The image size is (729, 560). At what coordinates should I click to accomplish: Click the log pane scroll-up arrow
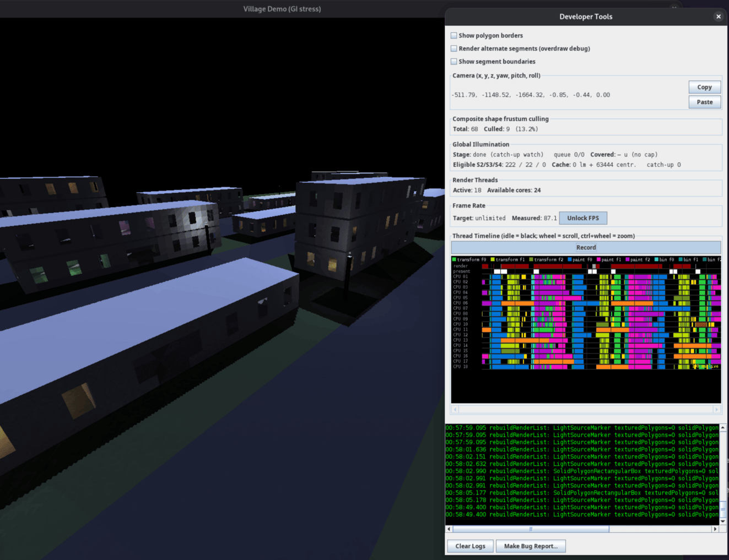[723, 428]
